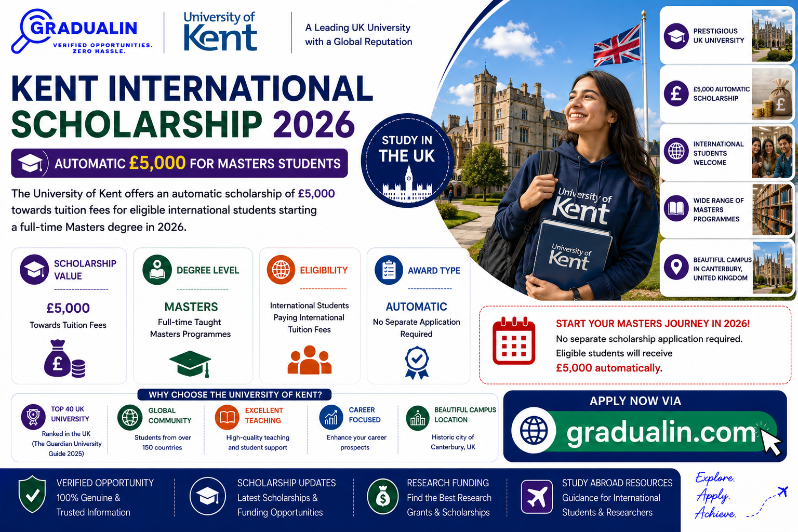Click the globe icon beside gradualin.com
This screenshot has height=532, width=798.
tap(534, 431)
